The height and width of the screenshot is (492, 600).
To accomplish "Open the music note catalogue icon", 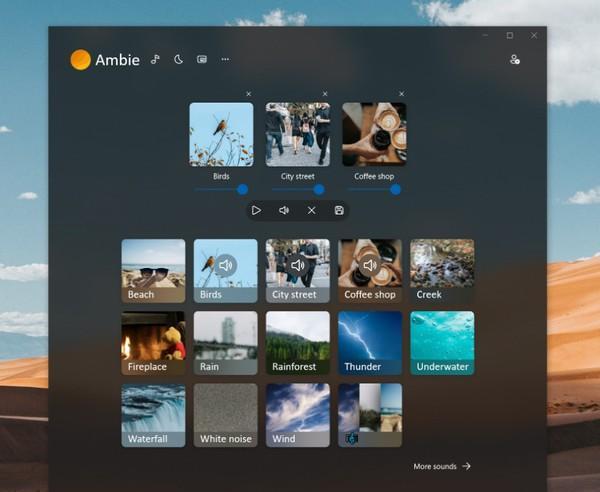I will point(155,59).
